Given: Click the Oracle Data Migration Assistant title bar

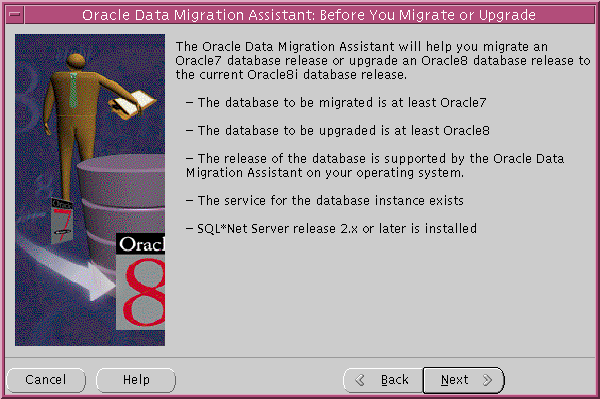Looking at the screenshot, I should (x=309, y=15).
